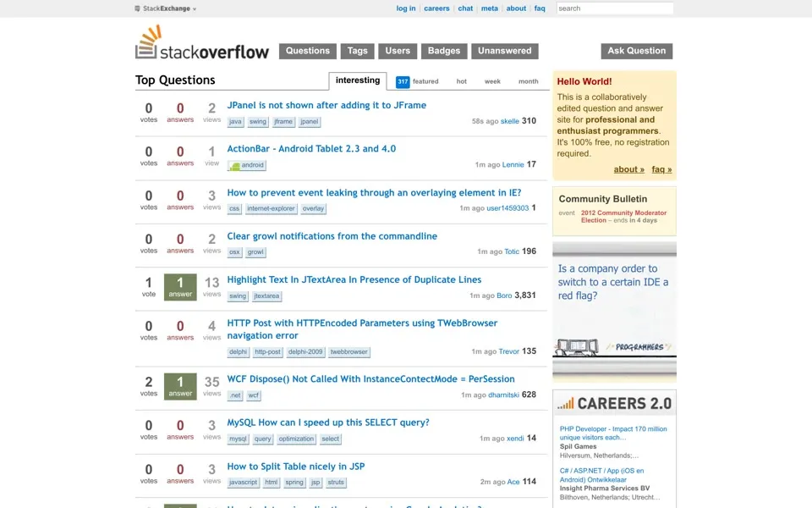Screen dimensions: 812x508
Task: Open MySQL speed up SELECT query question
Action: (328, 422)
